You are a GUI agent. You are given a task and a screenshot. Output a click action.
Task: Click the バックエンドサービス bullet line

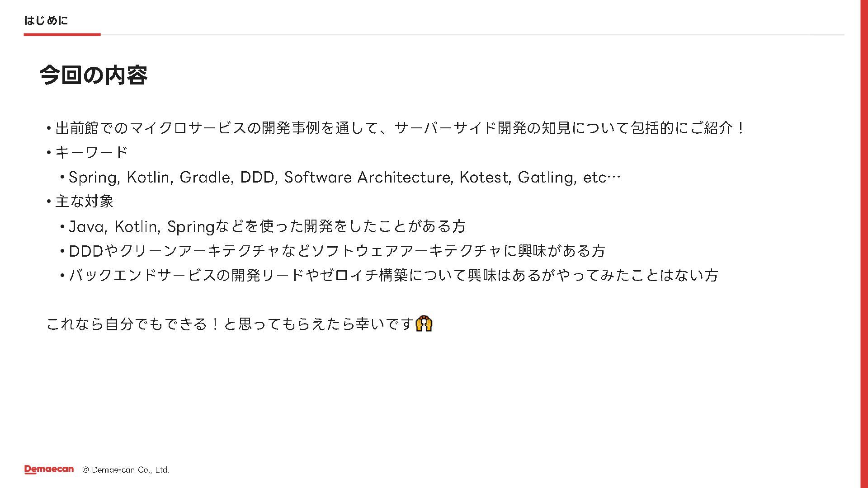click(393, 275)
